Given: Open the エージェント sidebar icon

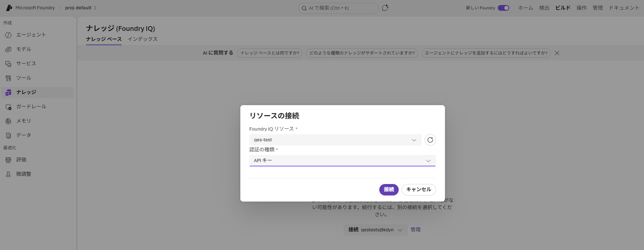Looking at the screenshot, I should coord(8,35).
